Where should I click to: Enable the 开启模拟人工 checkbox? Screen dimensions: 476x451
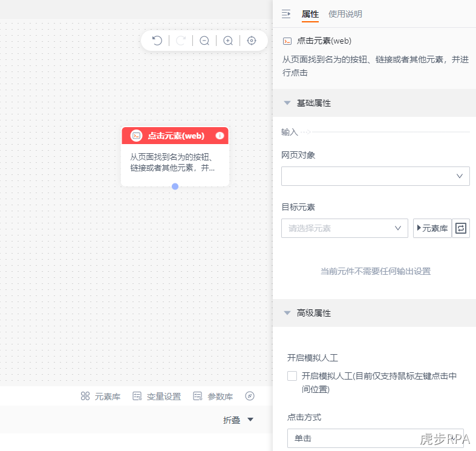(x=292, y=376)
